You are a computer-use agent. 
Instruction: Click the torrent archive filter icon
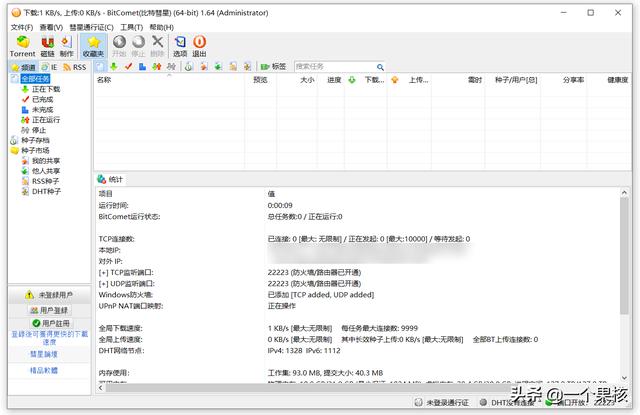[189, 66]
